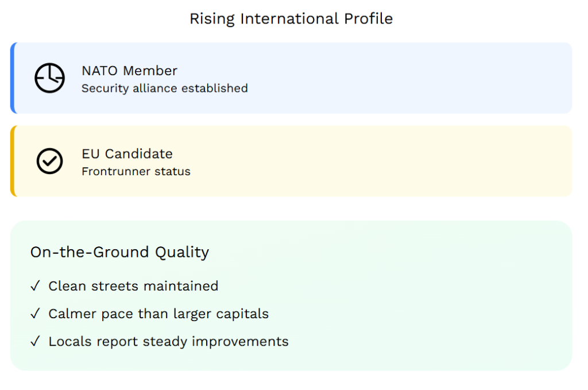Click the Clean streets maintained list item
Image resolution: width=588 pixels, height=390 pixels.
[x=133, y=285]
